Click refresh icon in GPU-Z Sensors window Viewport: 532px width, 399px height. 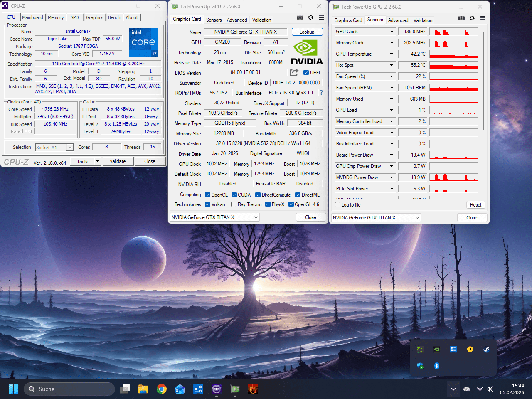[x=472, y=18]
